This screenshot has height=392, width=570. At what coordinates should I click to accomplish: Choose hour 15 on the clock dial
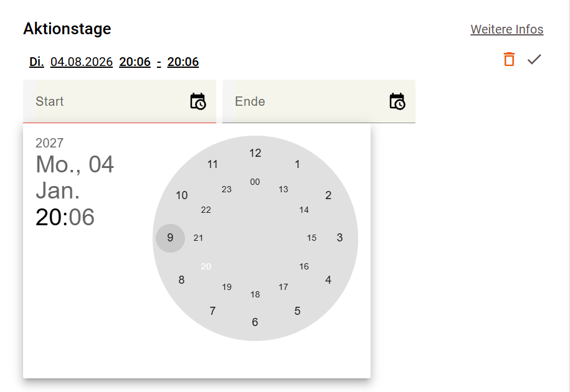tap(311, 238)
